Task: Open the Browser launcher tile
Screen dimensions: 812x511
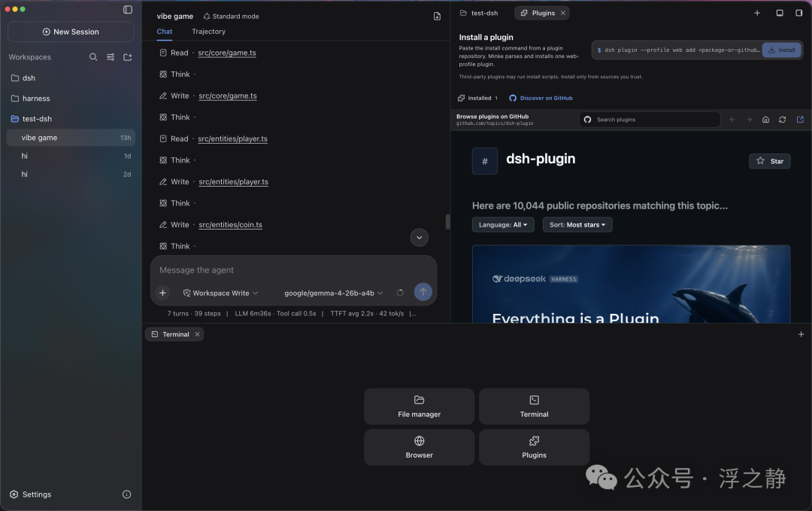Action: tap(420, 447)
